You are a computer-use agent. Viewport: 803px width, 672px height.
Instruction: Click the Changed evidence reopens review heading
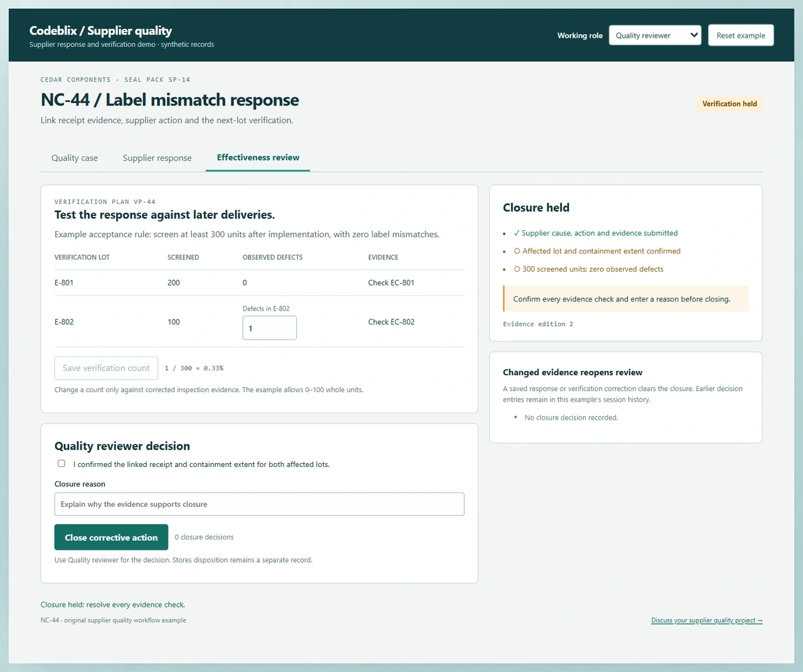coord(573,373)
